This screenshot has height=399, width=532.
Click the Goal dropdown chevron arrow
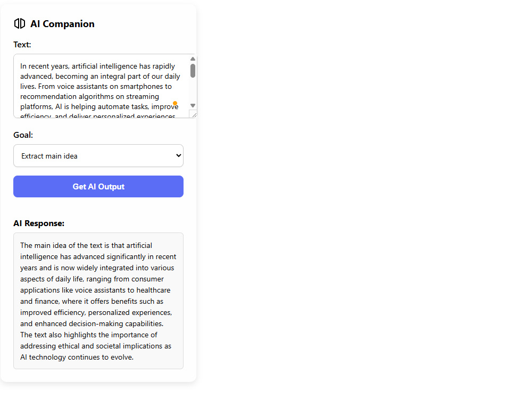178,155
